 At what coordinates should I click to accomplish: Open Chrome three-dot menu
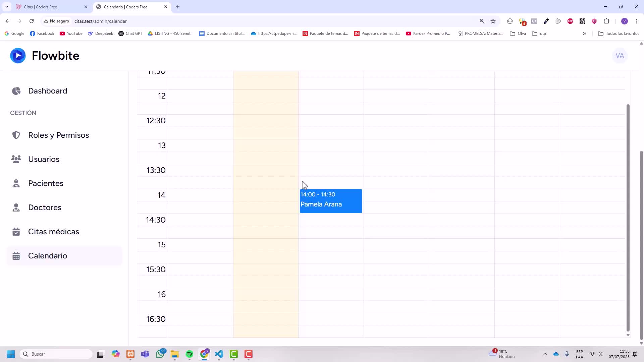click(637, 21)
